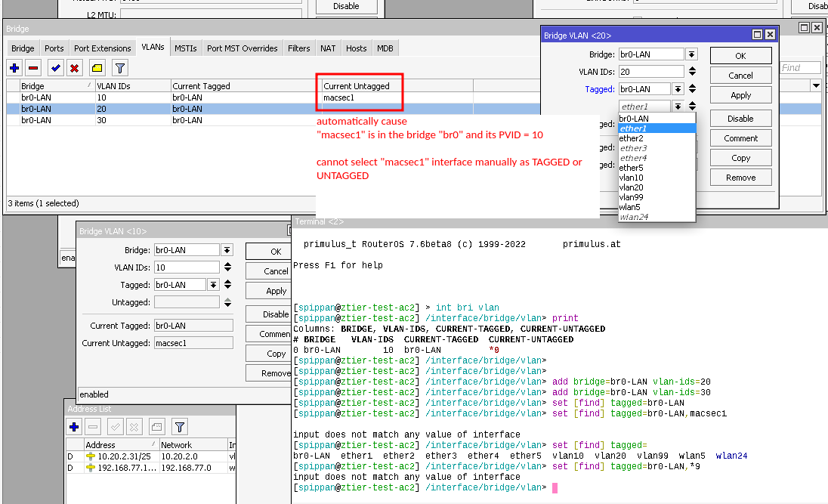
Task: Select ether1 in open dropdown list
Action: pos(657,128)
